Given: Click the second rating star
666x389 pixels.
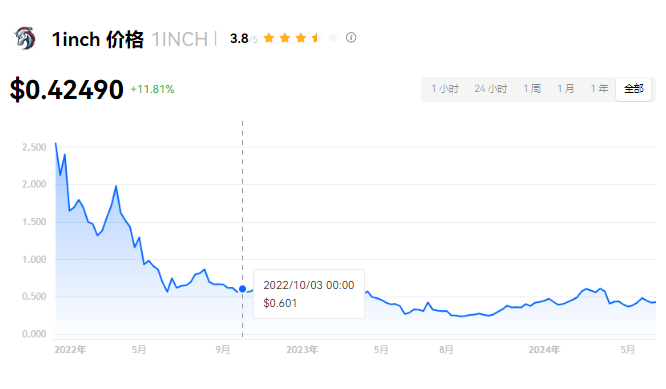Looking at the screenshot, I should tap(285, 38).
